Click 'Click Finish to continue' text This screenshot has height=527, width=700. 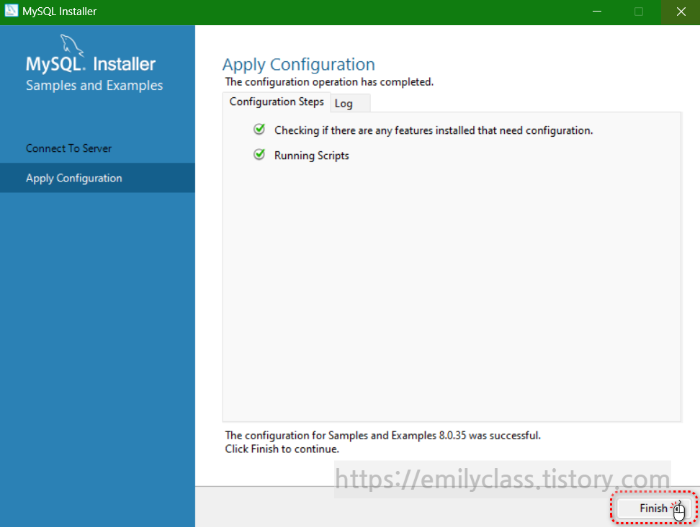(x=282, y=449)
